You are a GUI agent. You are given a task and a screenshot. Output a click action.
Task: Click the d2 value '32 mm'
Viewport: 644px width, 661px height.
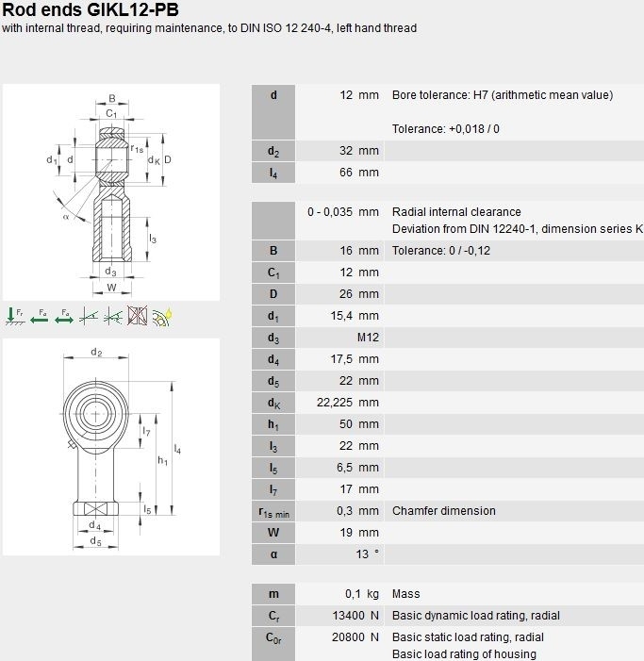(359, 151)
